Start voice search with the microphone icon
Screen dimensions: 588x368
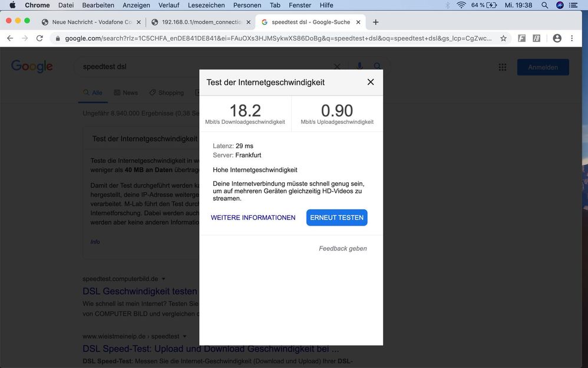pyautogui.click(x=359, y=67)
